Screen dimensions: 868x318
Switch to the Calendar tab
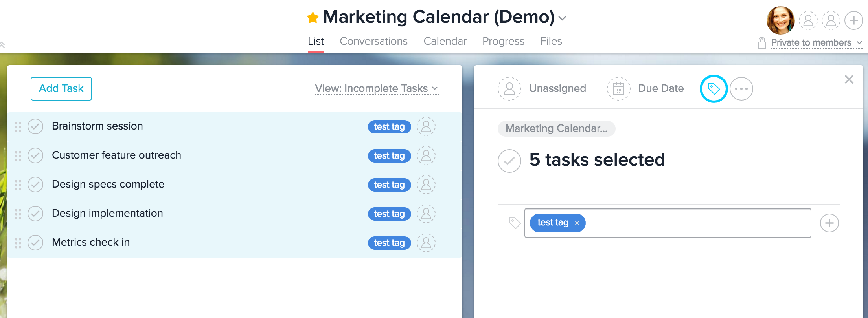[x=445, y=41]
